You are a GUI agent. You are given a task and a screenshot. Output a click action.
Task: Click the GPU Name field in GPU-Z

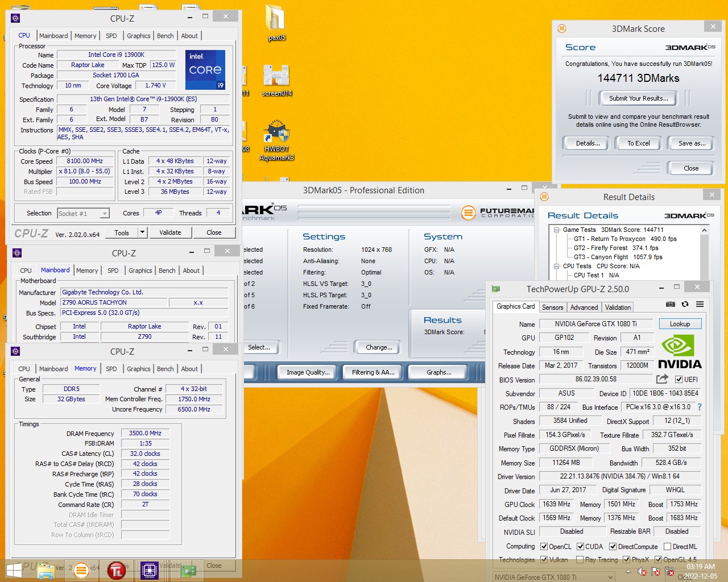pos(595,324)
